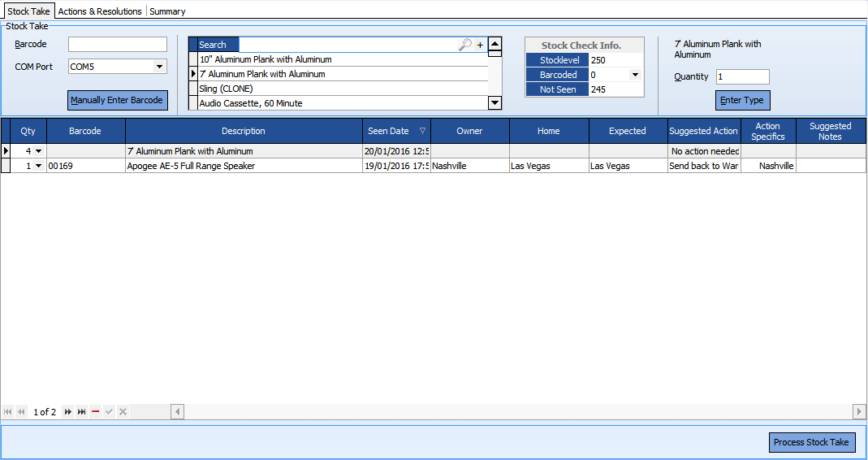
Task: Click Process Stock Take button
Action: click(x=811, y=442)
